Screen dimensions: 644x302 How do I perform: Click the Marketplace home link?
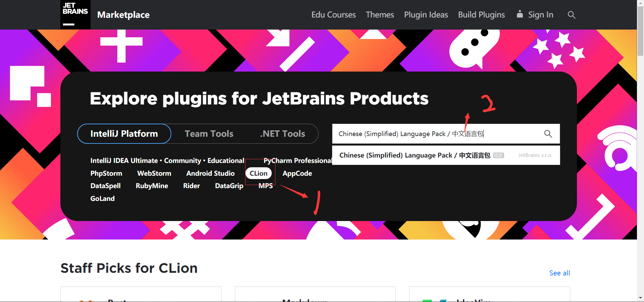(123, 15)
